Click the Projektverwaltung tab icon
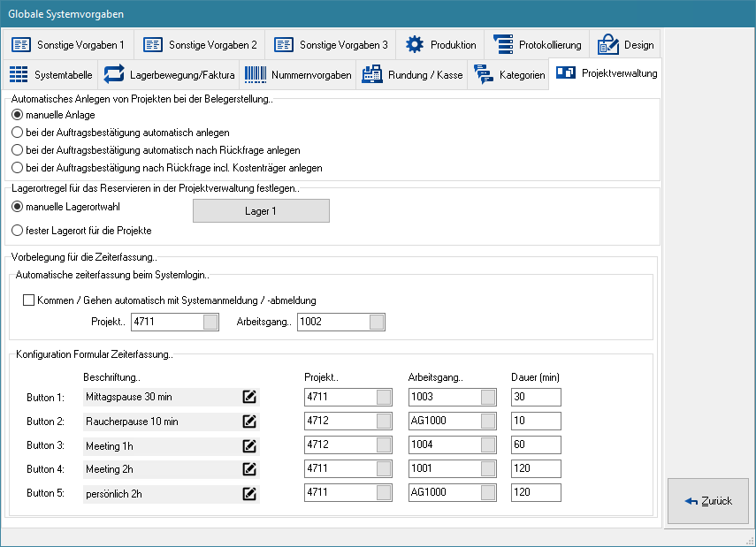 click(x=566, y=72)
